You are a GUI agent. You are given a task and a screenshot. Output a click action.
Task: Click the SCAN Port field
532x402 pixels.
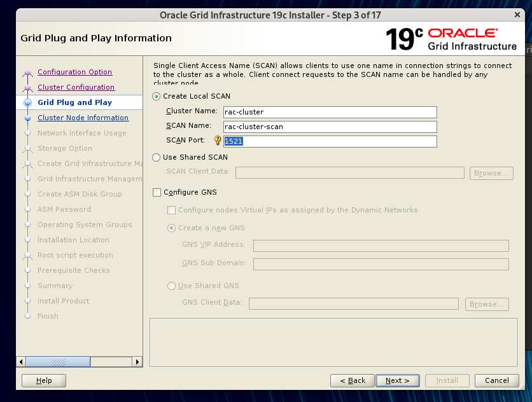pos(330,141)
